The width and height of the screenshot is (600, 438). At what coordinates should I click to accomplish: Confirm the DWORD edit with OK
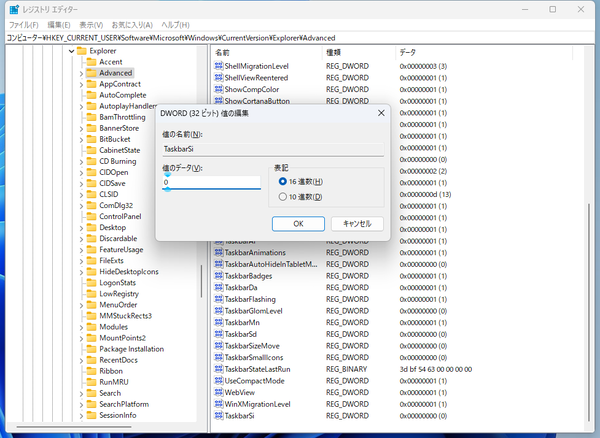coord(298,224)
